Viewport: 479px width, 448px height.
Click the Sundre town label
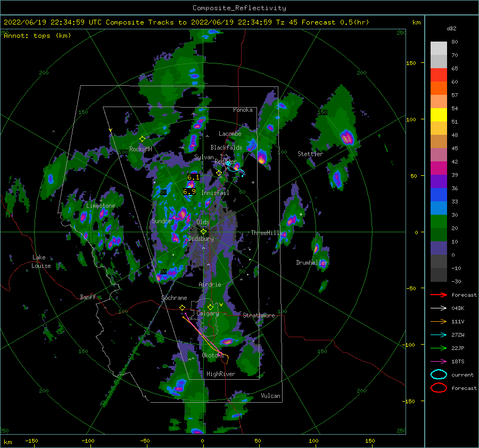[161, 221]
